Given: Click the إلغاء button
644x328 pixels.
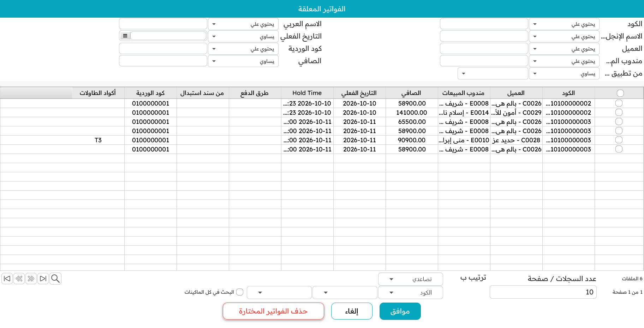Looking at the screenshot, I should pyautogui.click(x=352, y=311).
